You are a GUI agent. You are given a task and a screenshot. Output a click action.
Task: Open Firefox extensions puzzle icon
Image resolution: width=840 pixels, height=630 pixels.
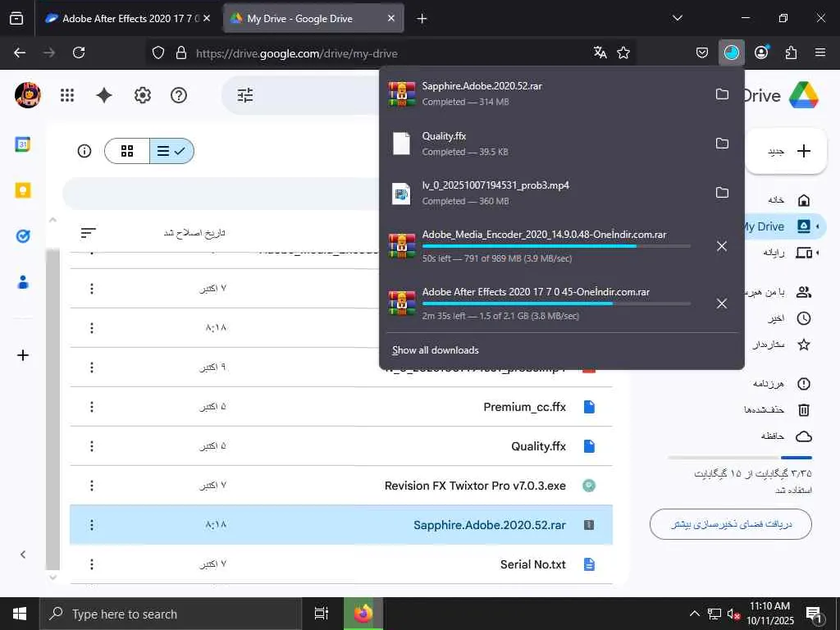[791, 52]
